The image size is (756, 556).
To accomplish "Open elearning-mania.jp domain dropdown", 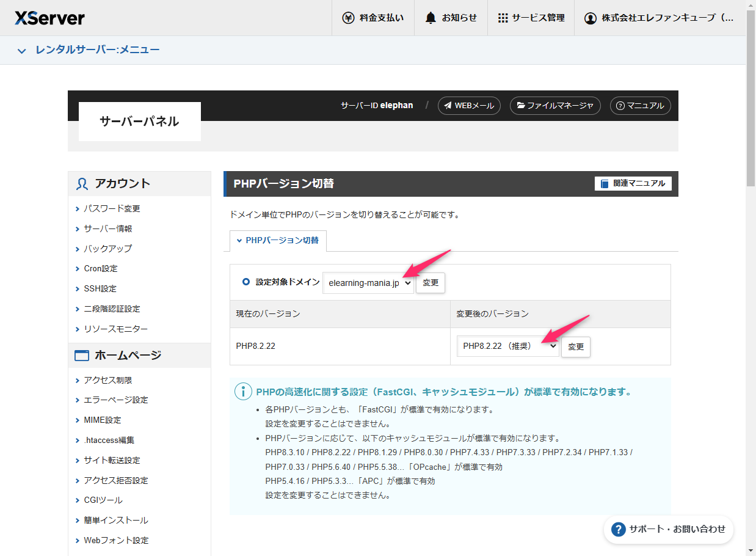I will pos(368,283).
